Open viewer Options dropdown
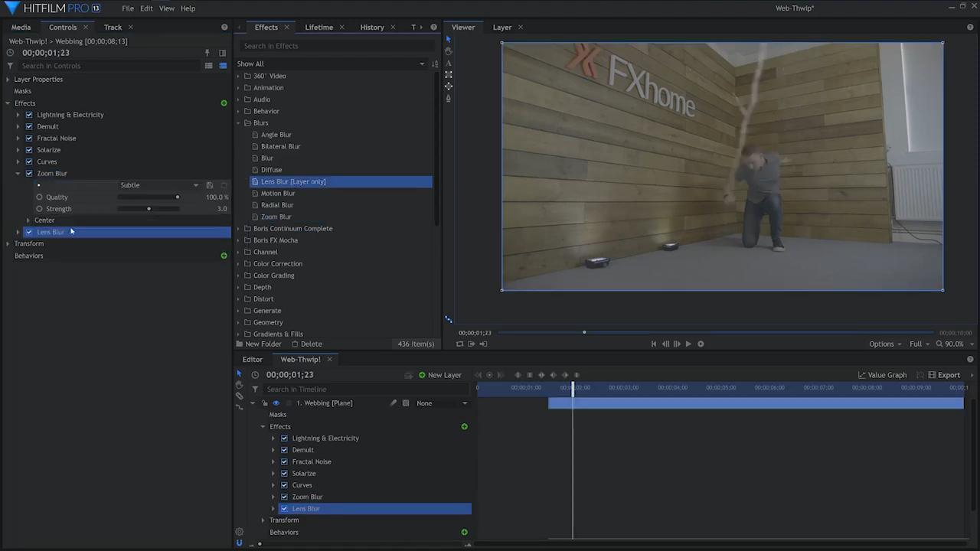 885,344
